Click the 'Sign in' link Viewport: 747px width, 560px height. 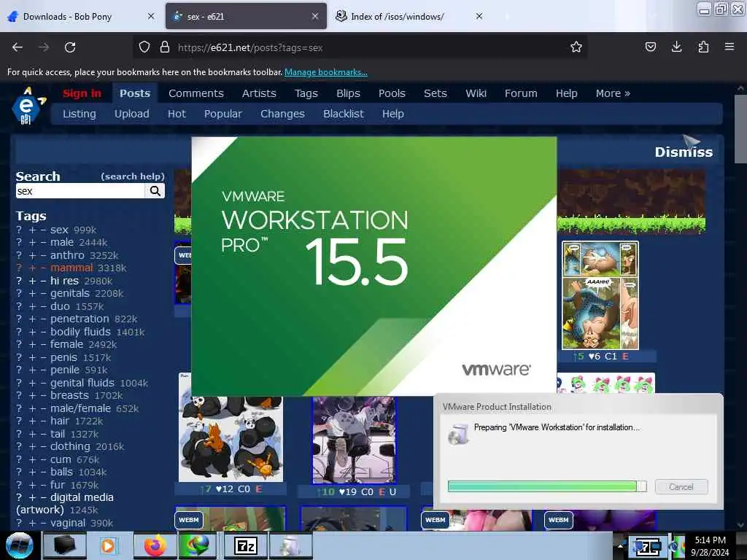click(82, 93)
